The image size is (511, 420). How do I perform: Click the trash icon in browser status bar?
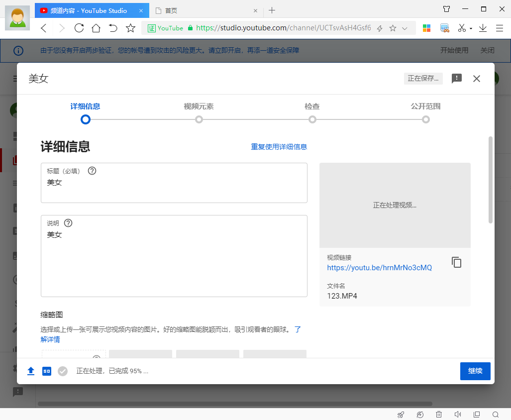click(x=439, y=415)
